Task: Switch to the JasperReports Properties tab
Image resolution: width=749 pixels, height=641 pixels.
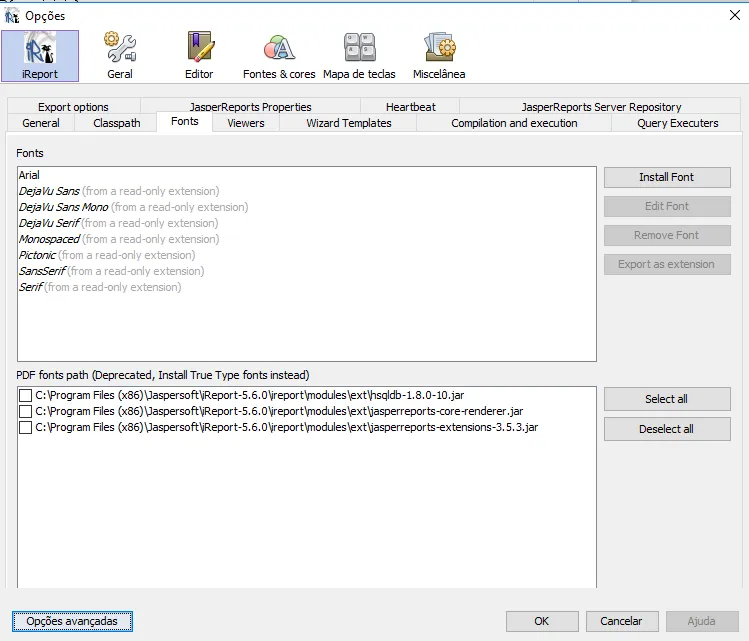Action: coord(250,107)
